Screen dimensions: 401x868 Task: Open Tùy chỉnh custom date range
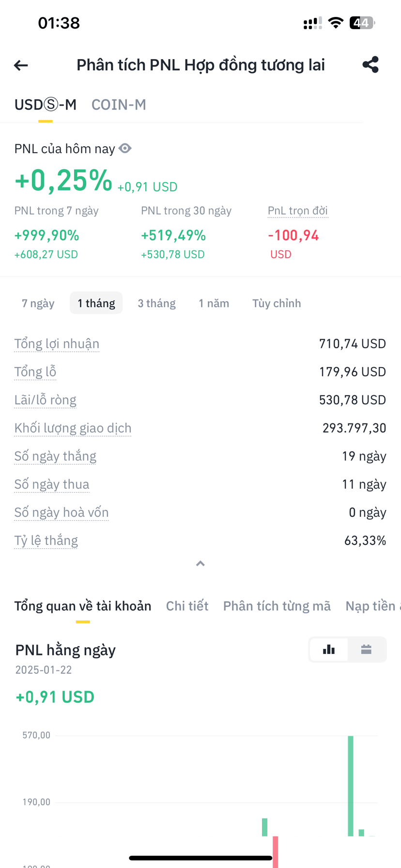[277, 303]
